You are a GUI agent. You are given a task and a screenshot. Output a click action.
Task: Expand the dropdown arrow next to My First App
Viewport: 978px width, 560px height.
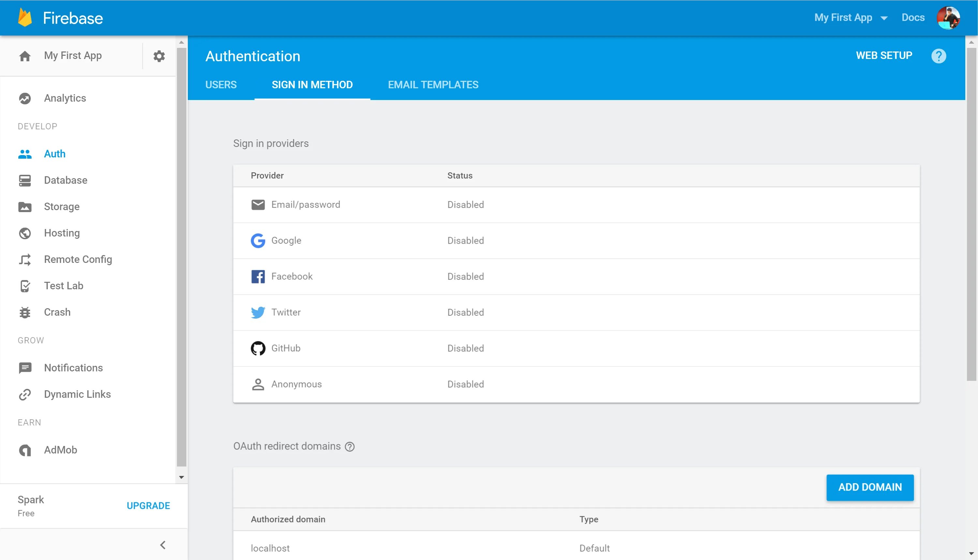coord(884,19)
